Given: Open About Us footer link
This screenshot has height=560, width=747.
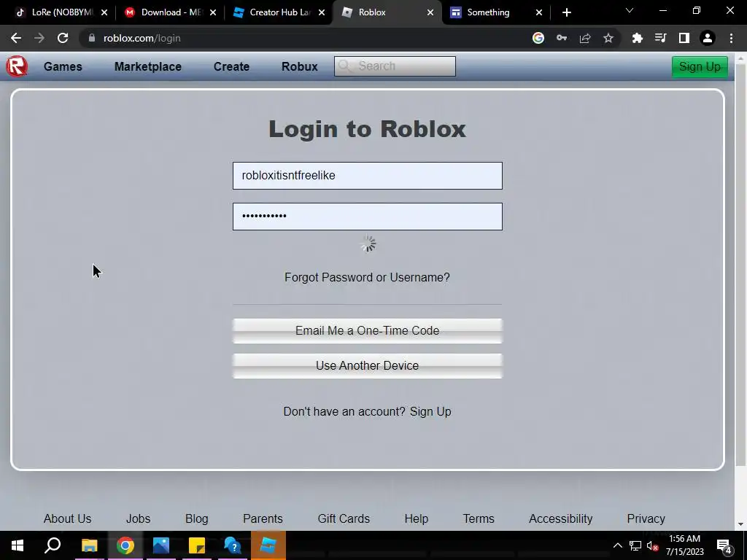Looking at the screenshot, I should coord(67,518).
